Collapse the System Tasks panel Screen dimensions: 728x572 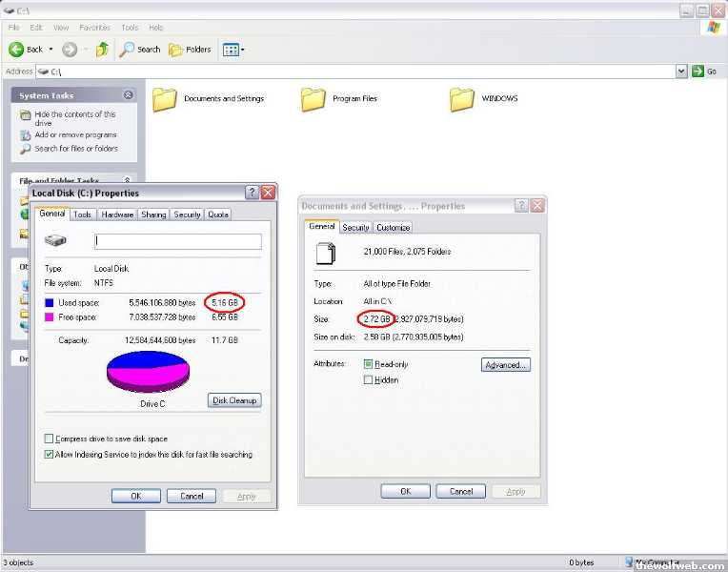[129, 95]
